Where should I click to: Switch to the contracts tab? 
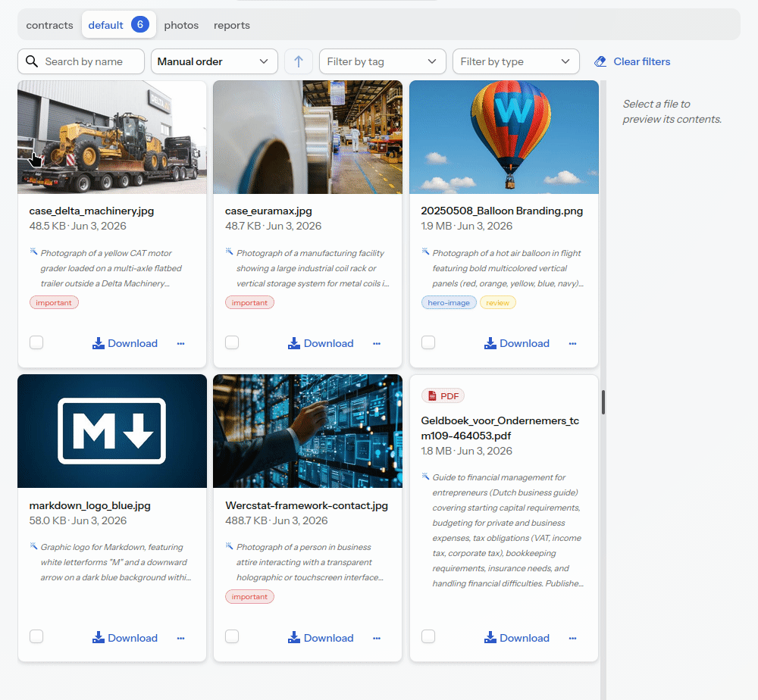(x=50, y=25)
